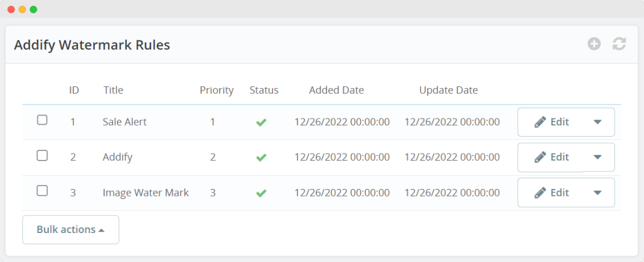This screenshot has width=644, height=262.
Task: Click the add new rule plus icon
Action: coord(594,44)
